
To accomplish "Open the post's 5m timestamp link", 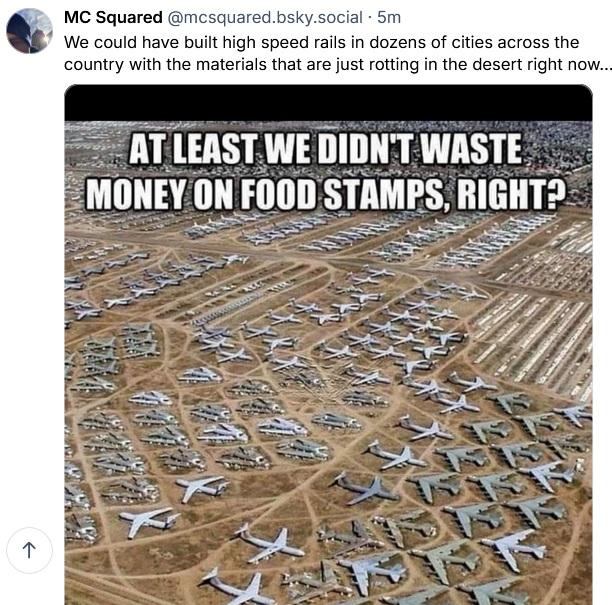I will coord(389,17).
